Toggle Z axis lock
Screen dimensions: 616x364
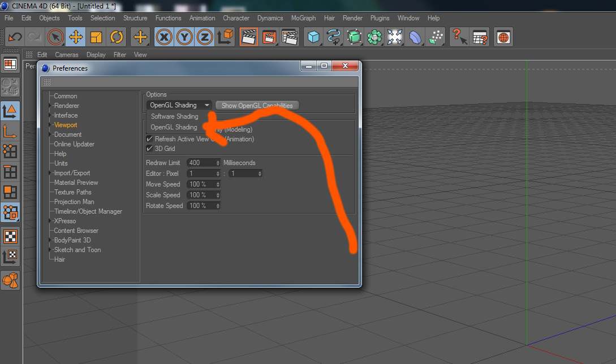(x=205, y=37)
